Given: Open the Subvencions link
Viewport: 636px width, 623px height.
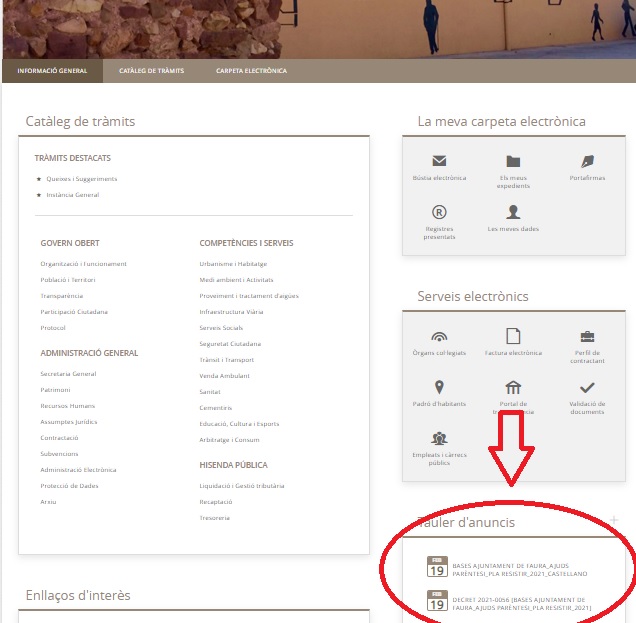Looking at the screenshot, I should tap(59, 454).
